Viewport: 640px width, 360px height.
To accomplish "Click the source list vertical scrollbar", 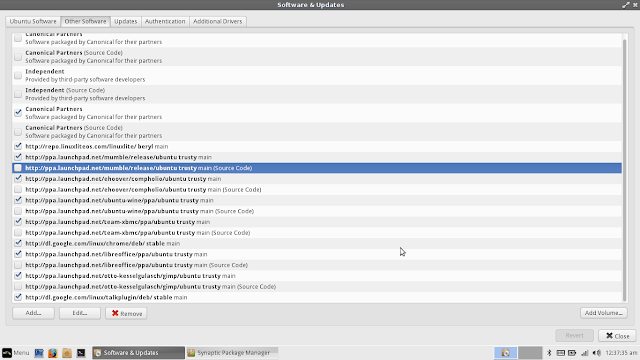I will click(x=624, y=169).
